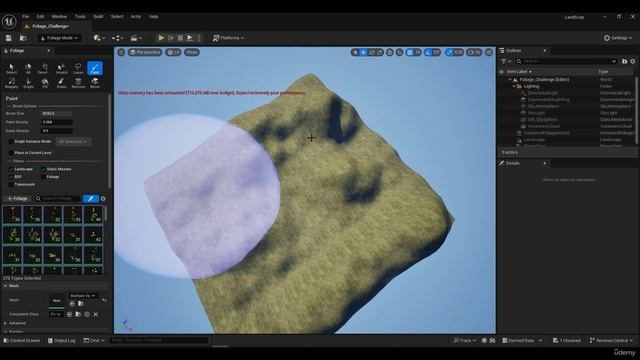Toggle the BSP filter checkbox
This screenshot has height=360, width=640.
tap(11, 177)
